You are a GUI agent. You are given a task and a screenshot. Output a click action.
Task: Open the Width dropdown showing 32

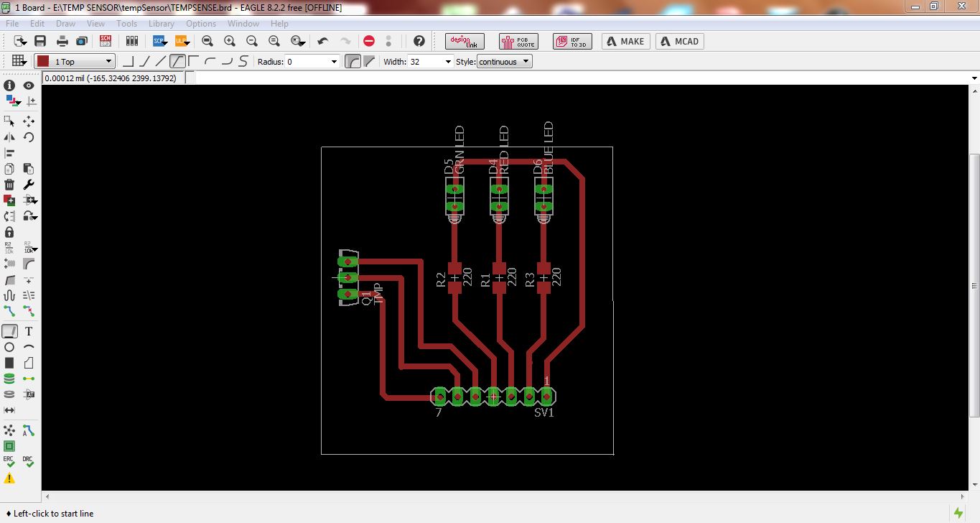coord(429,61)
